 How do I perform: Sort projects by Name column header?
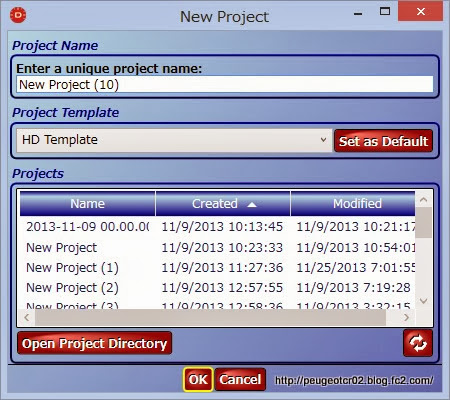87,203
